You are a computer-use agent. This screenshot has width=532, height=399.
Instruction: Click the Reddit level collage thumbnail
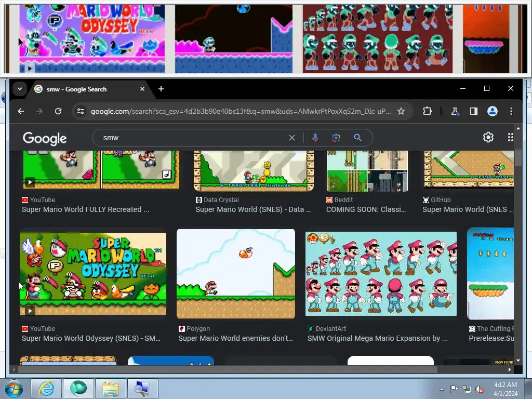[367, 171]
